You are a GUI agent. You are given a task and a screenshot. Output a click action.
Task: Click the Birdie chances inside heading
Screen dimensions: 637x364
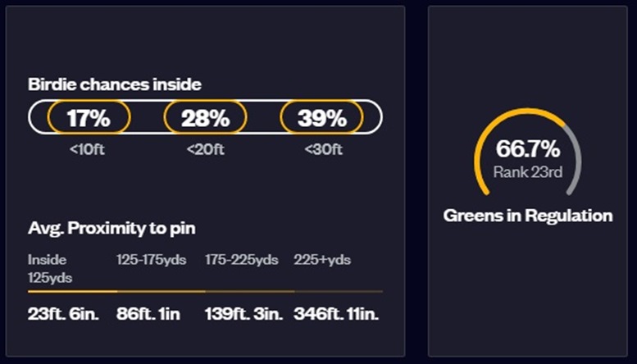(115, 84)
